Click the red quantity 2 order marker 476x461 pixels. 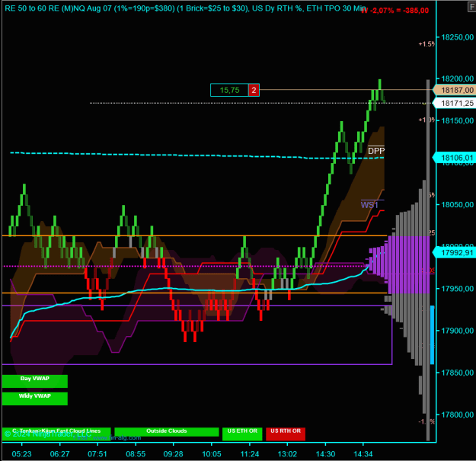[254, 90]
